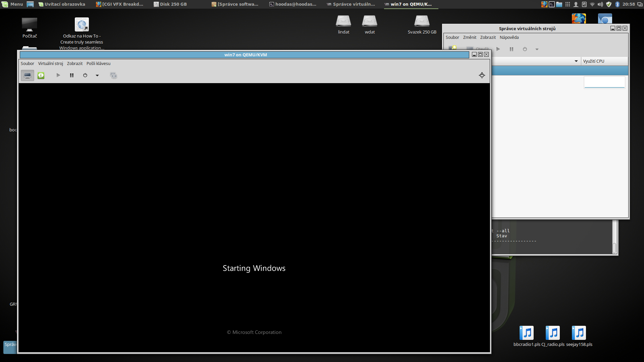
Task: Open the snapshots manager icon in win7 toolbar
Action: [113, 75]
